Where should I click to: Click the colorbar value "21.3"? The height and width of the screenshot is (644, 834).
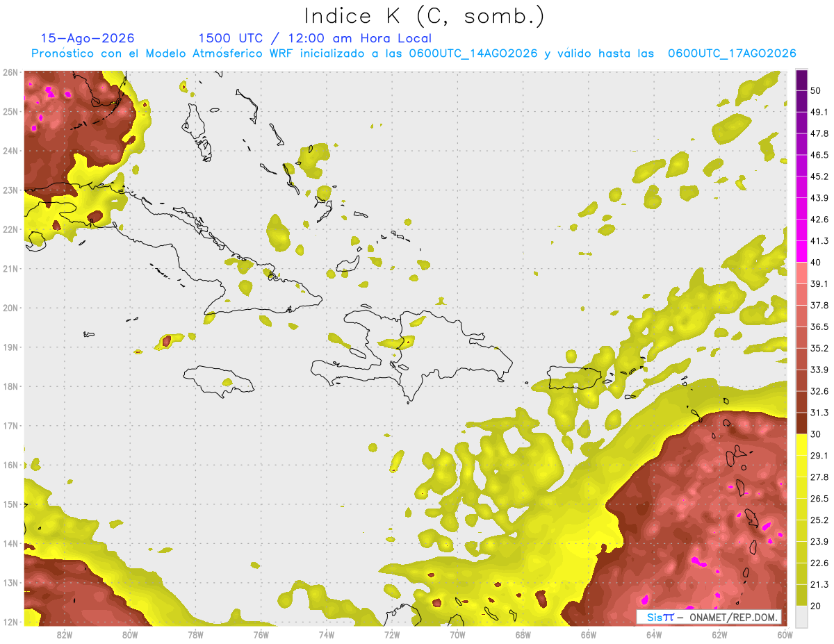click(819, 584)
